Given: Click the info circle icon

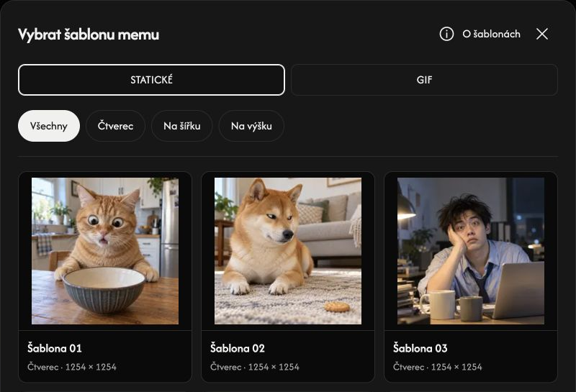Looking at the screenshot, I should click(x=446, y=34).
